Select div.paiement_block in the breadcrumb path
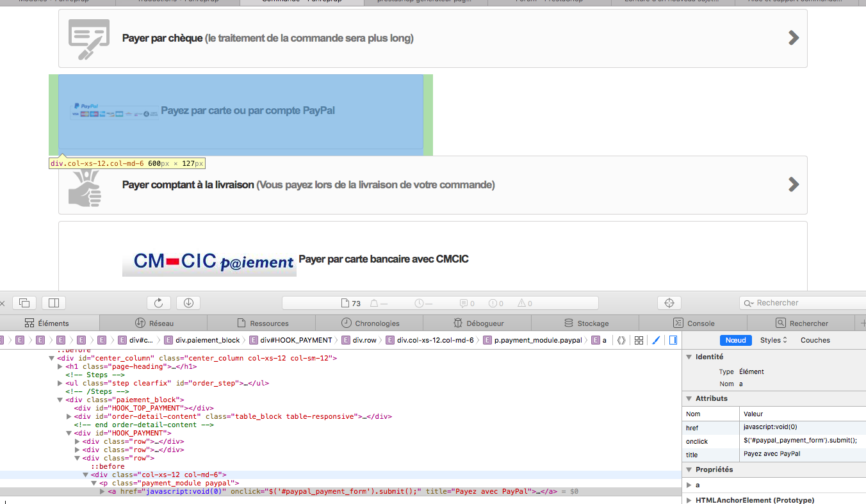This screenshot has height=504, width=866. click(x=202, y=340)
